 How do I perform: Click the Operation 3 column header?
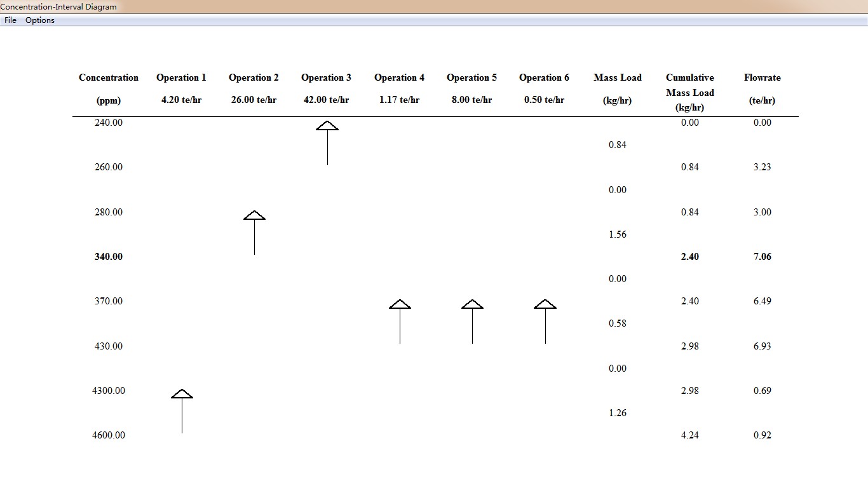coord(326,78)
